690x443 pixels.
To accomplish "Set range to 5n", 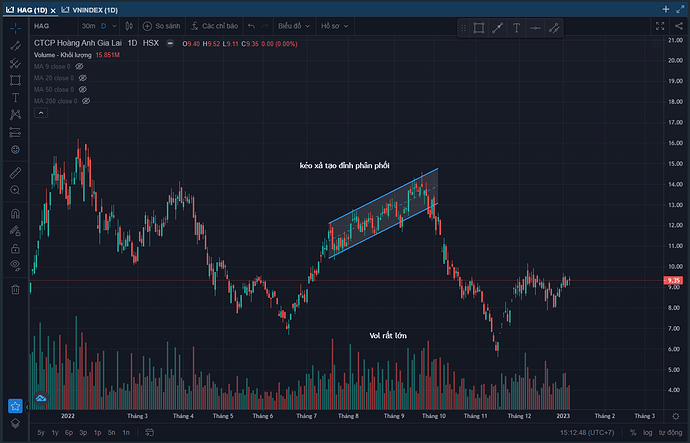I will [x=112, y=432].
